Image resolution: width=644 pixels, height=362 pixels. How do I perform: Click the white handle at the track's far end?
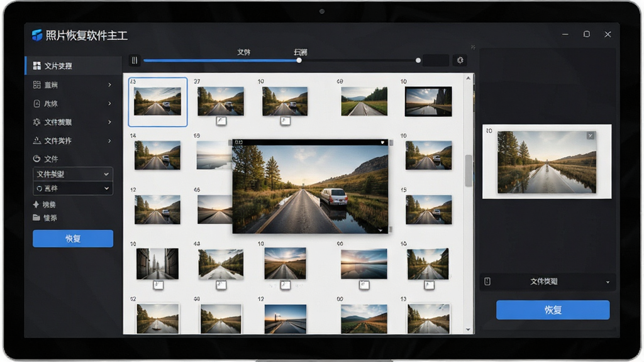[418, 60]
